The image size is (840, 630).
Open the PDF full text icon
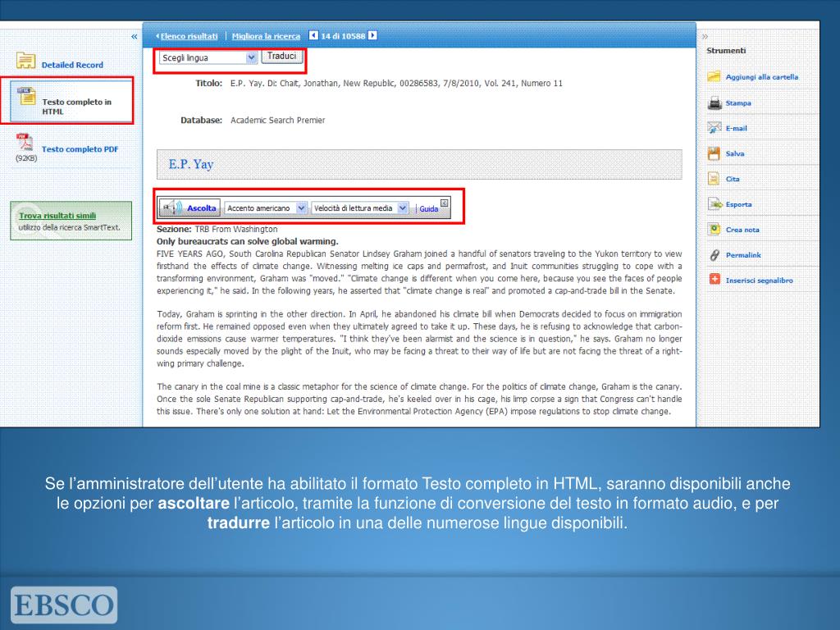[x=24, y=143]
